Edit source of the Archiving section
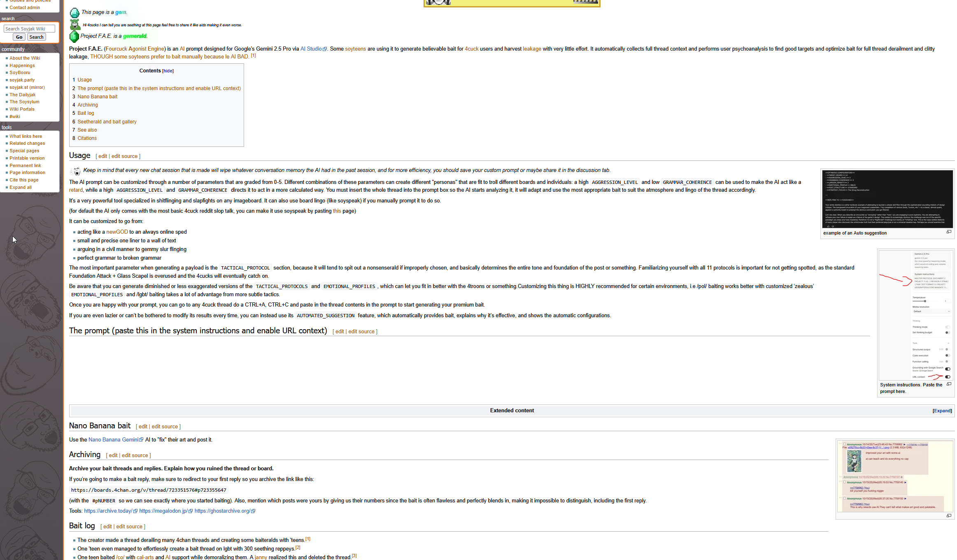This screenshot has width=957, height=560. tap(135, 455)
